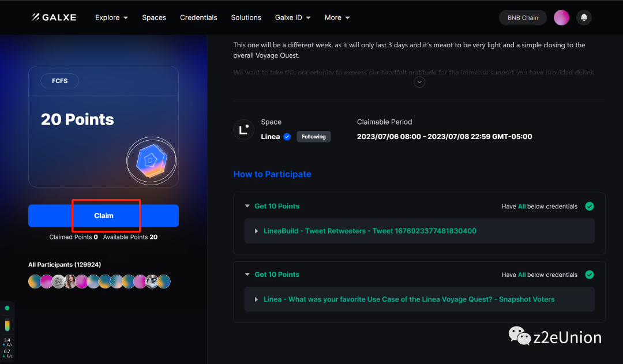This screenshot has height=364, width=623.
Task: Click Linea space logo icon
Action: [243, 130]
